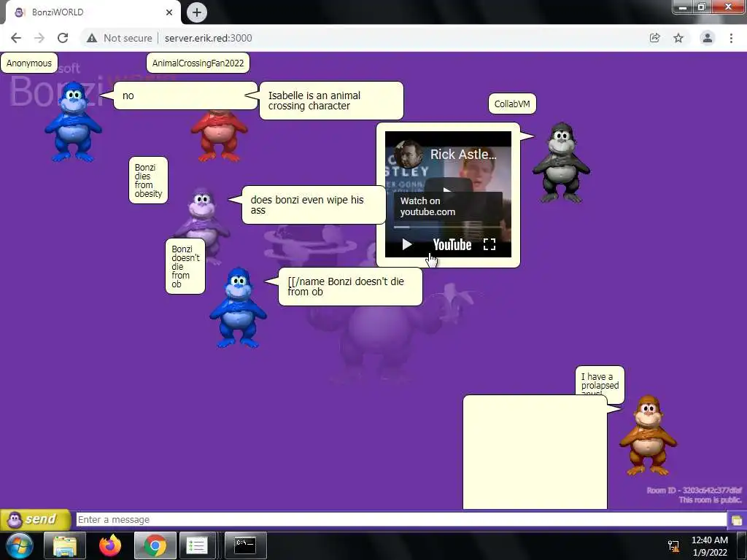Click the 'no' speech bubble
Image resolution: width=747 pixels, height=560 pixels.
coord(185,96)
